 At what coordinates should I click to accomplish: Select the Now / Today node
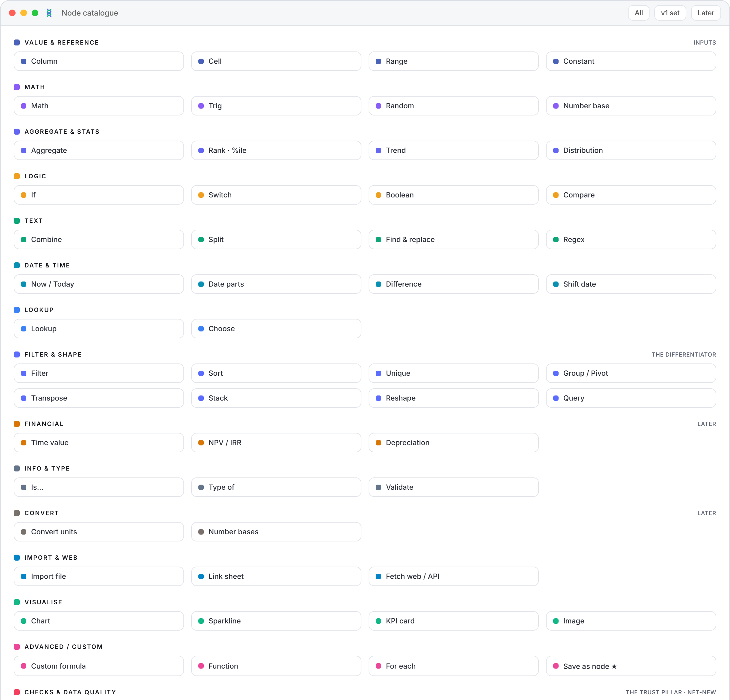[x=99, y=284]
